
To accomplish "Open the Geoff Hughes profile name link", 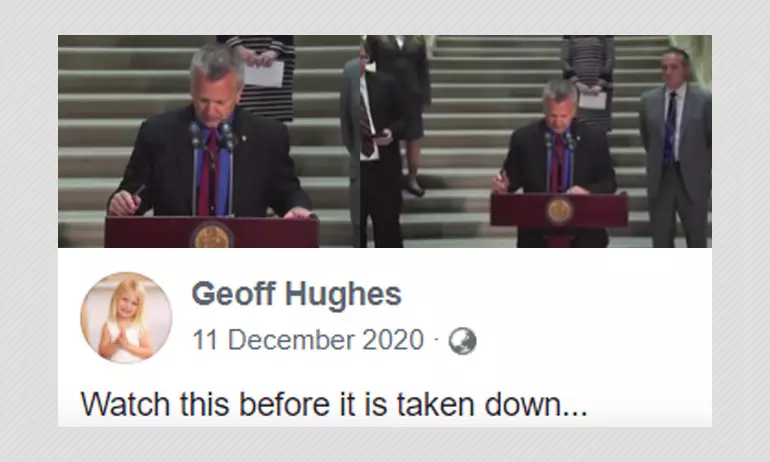I will pyautogui.click(x=297, y=294).
